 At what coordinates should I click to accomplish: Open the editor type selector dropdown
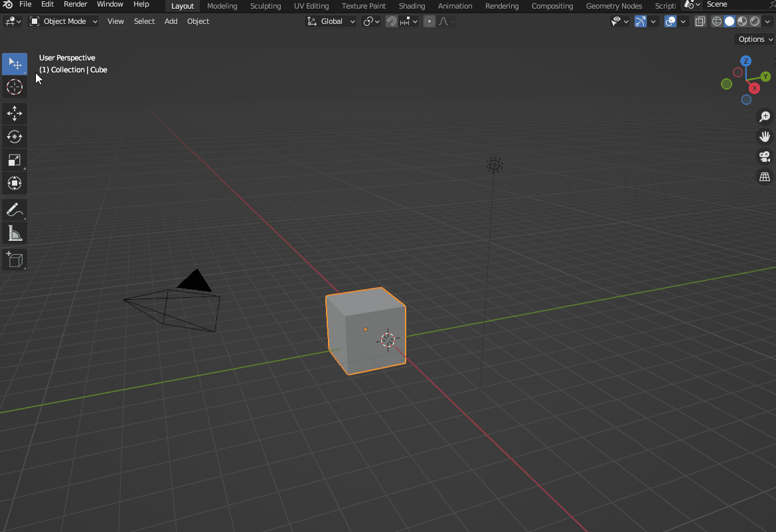(13, 21)
